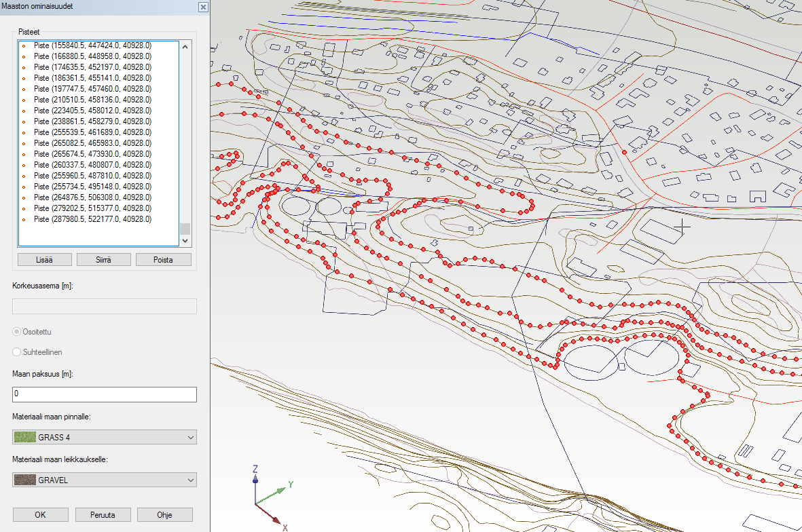Click the Maan paksuus input field

click(105, 394)
